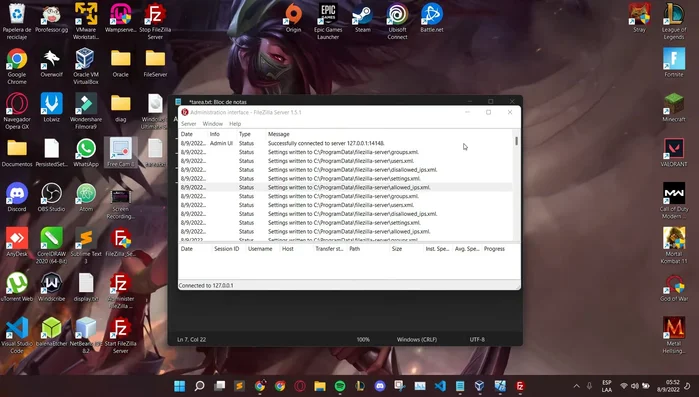Screen dimensions: 699x397
Task: Click the ESP LAA language indicator
Action: coord(607,386)
